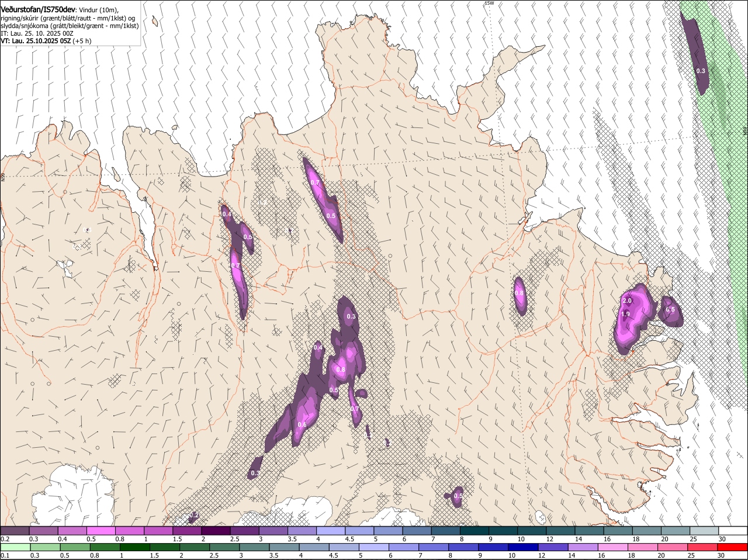Screen dimensions: 748x560
Task: Select rain legend swatch between 0.3 and 0.5
Action: point(46,547)
